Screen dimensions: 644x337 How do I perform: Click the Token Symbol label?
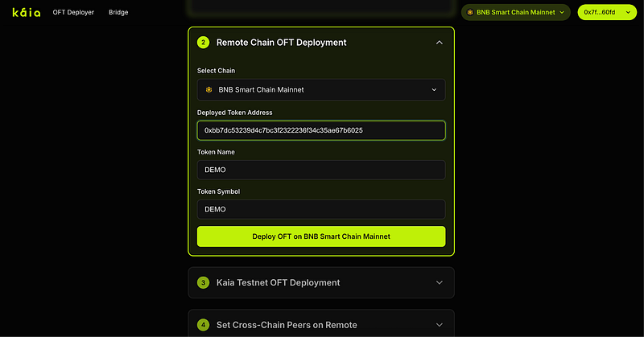(218, 191)
